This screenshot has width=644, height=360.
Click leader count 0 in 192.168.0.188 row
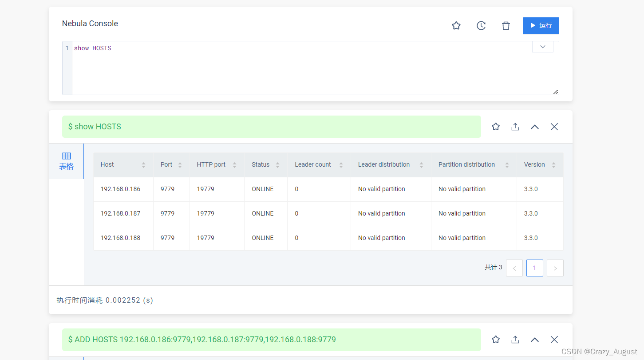tap(296, 238)
